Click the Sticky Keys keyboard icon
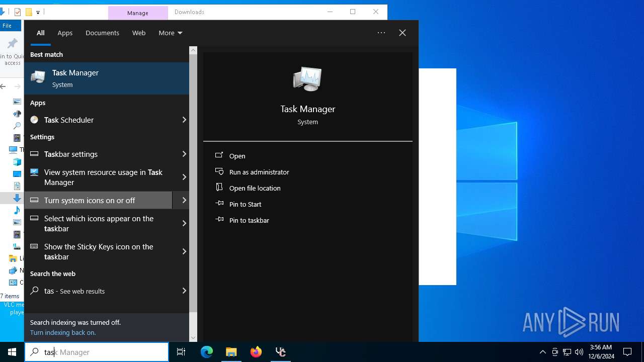The height and width of the screenshot is (362, 644). (x=34, y=246)
